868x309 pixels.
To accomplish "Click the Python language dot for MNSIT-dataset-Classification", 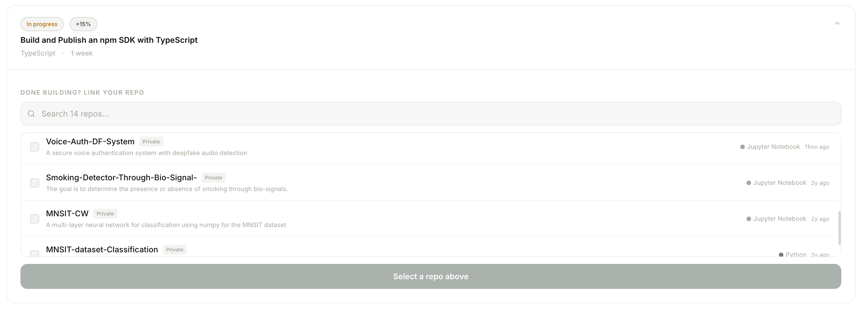I will coord(781,255).
